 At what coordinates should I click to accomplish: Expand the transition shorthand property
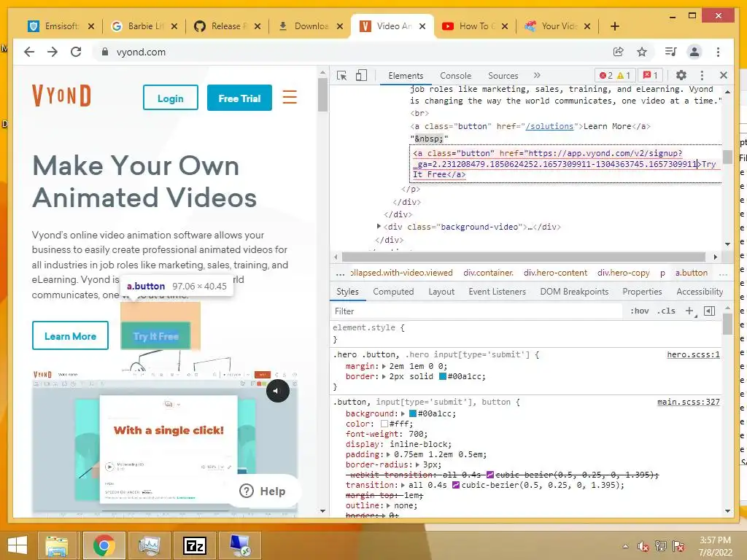pyautogui.click(x=403, y=485)
